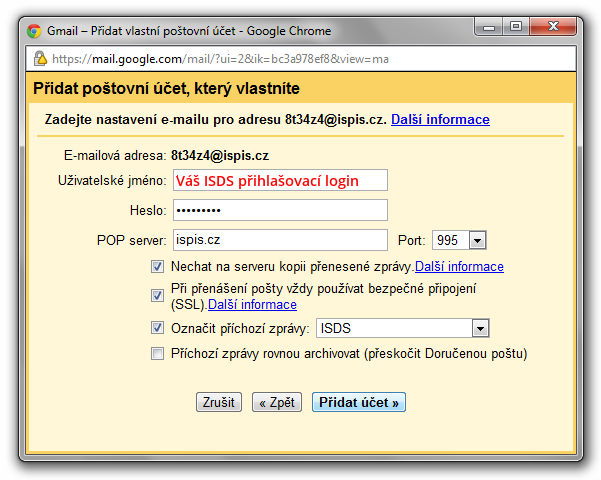Viewport: 601px width, 480px height.
Task: Open Další informace link about server copy
Action: coord(459,267)
